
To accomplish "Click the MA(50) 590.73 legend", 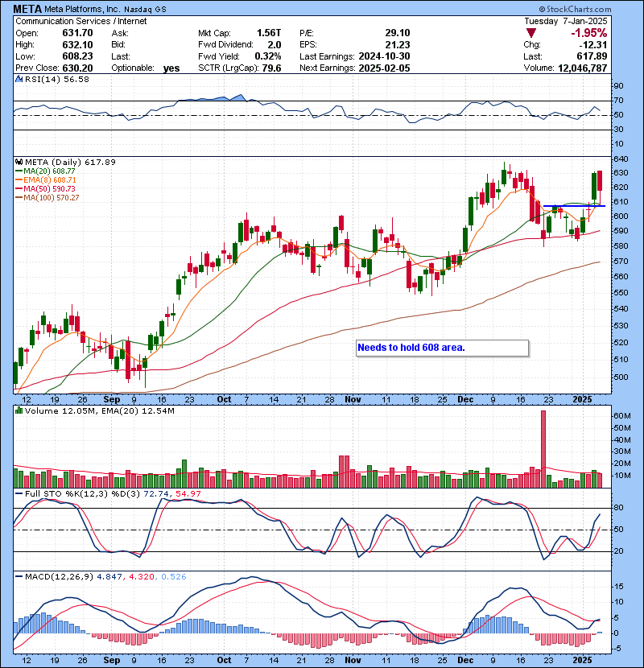I will tap(46, 188).
